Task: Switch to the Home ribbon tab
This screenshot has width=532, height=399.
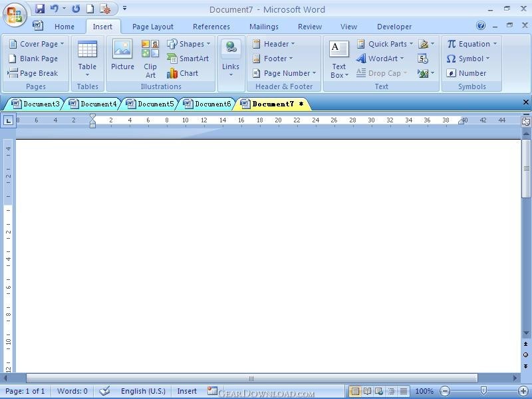Action: click(x=64, y=27)
